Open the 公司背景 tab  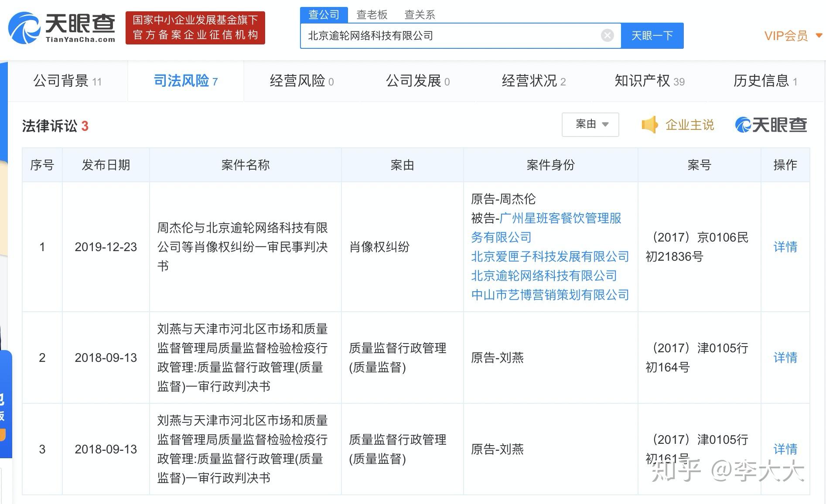tap(68, 81)
